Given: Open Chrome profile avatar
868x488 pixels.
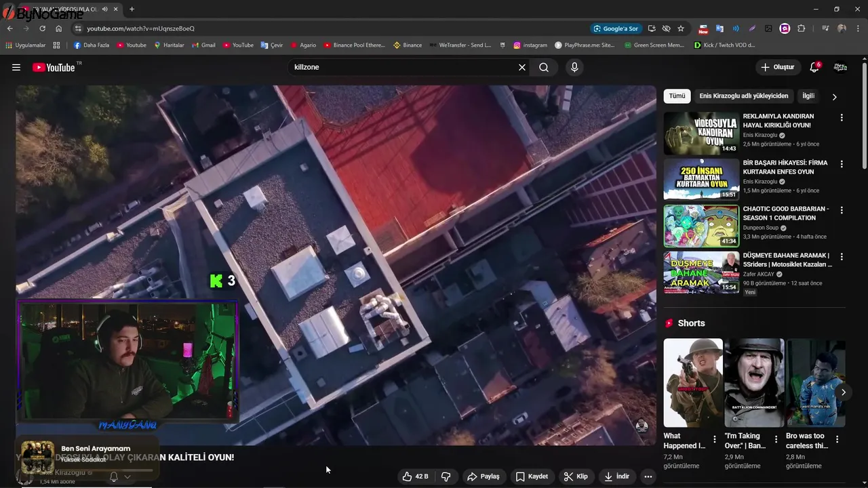Looking at the screenshot, I should coord(842,28).
